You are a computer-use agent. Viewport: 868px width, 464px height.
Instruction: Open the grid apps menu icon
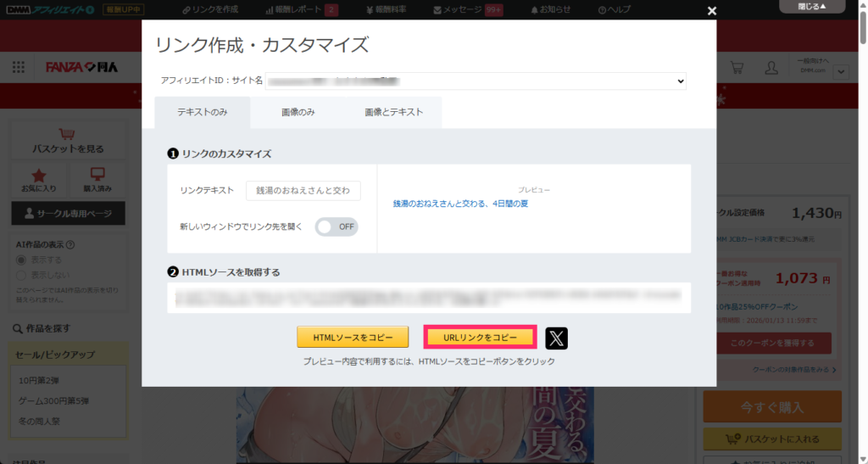point(19,68)
